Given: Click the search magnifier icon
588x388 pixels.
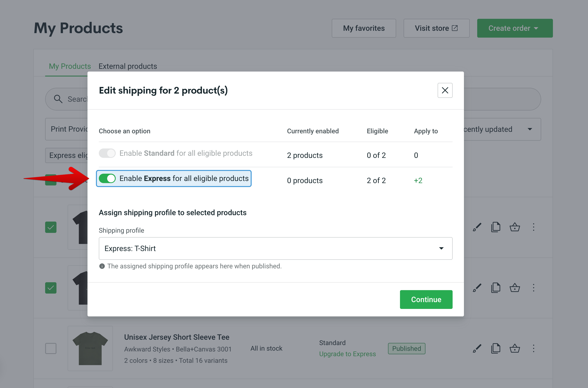Looking at the screenshot, I should pyautogui.click(x=58, y=99).
